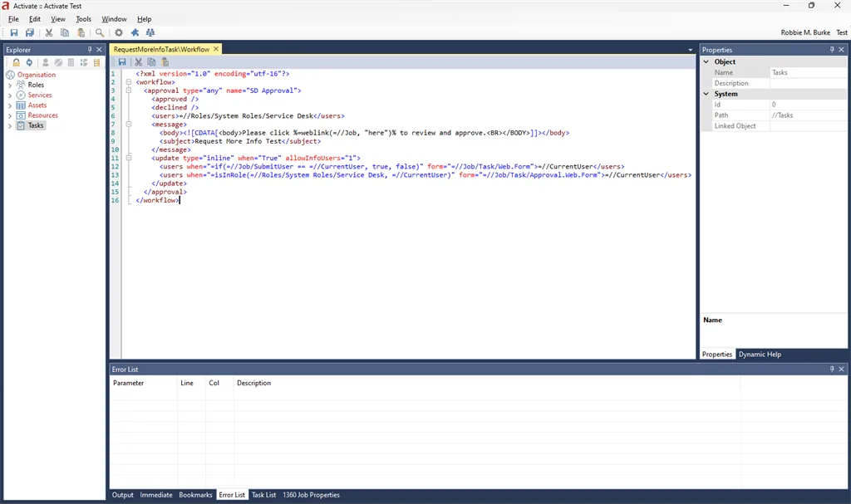Image resolution: width=851 pixels, height=504 pixels.
Task: Open the File menu
Action: pyautogui.click(x=13, y=19)
